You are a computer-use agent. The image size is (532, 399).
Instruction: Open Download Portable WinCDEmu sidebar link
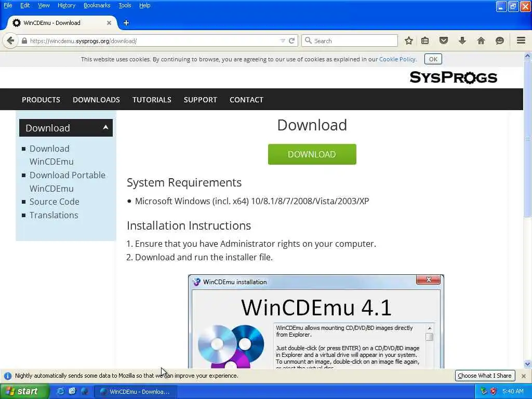(x=67, y=182)
